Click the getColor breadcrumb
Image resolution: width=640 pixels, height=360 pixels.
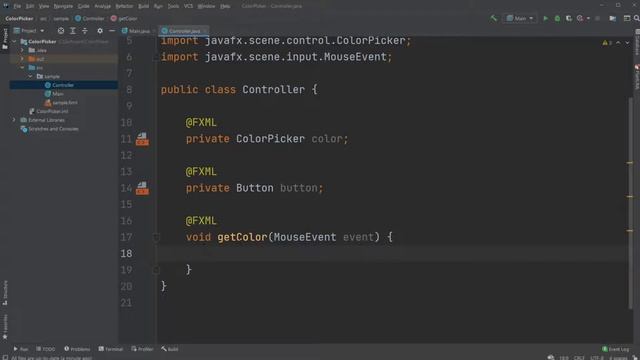[x=124, y=18]
